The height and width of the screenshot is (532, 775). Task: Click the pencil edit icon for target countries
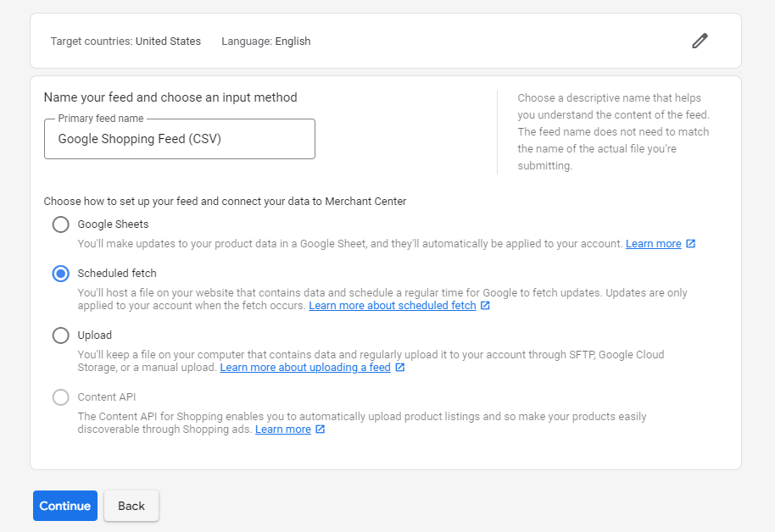click(700, 41)
